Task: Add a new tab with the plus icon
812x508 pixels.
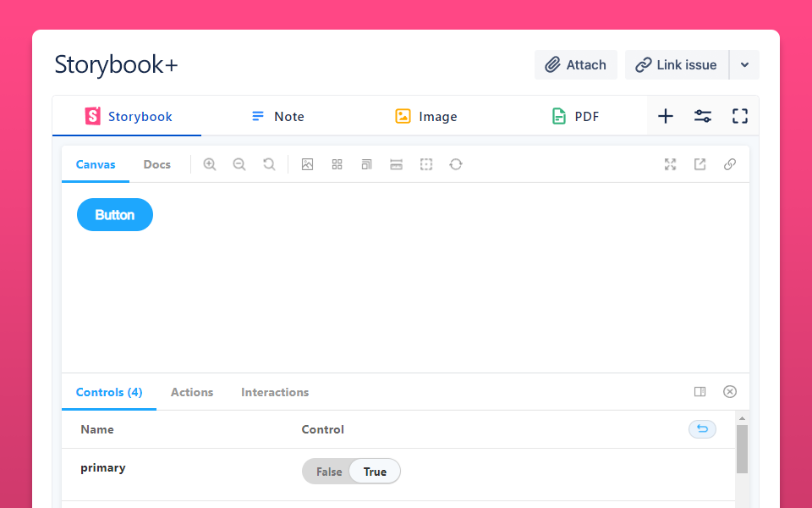Action: click(666, 116)
